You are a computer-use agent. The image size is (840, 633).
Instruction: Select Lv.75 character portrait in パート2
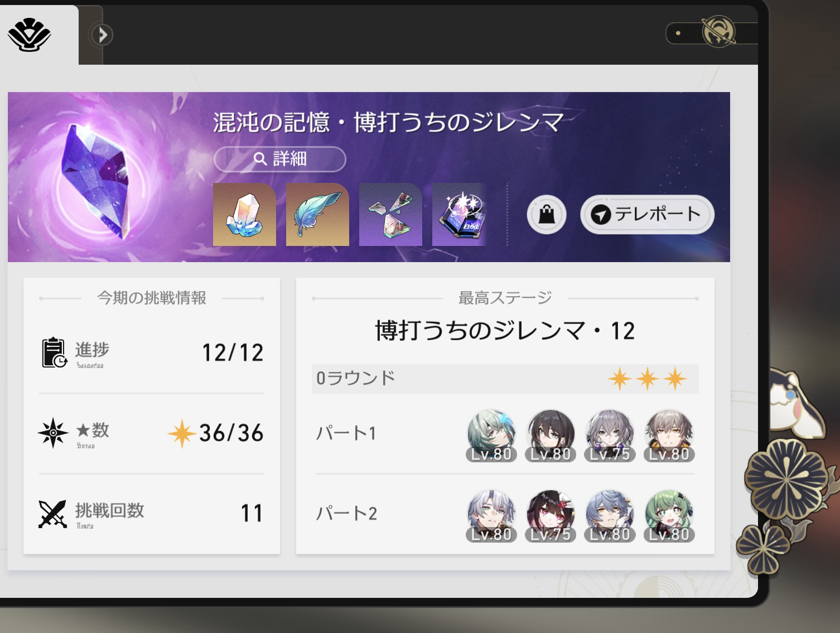coord(551,516)
